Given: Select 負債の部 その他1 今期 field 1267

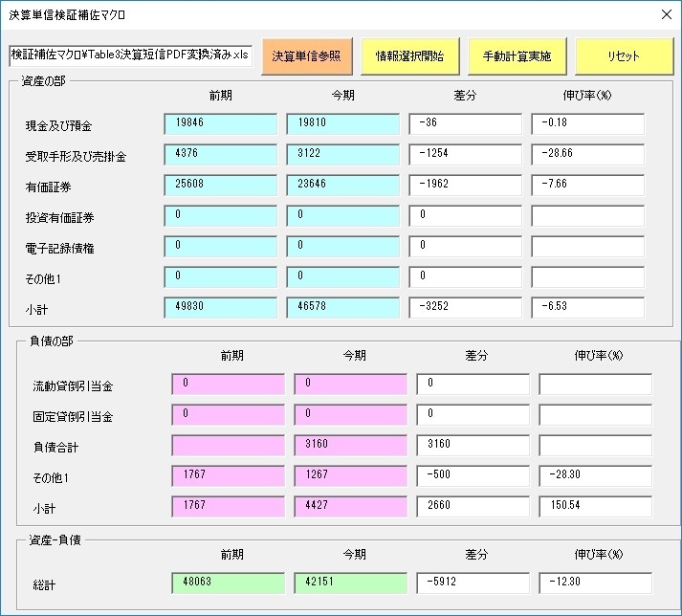Looking at the screenshot, I should (351, 476).
